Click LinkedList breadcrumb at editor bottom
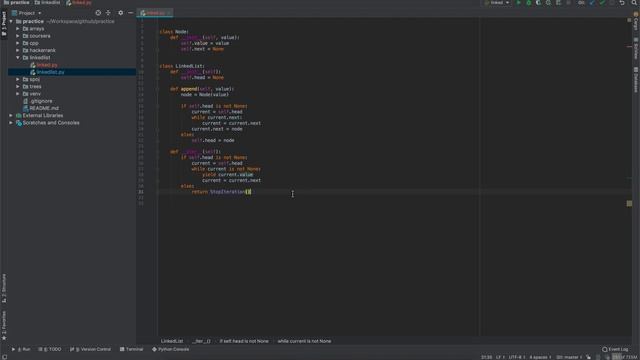This screenshot has height=360, width=640. tap(172, 341)
